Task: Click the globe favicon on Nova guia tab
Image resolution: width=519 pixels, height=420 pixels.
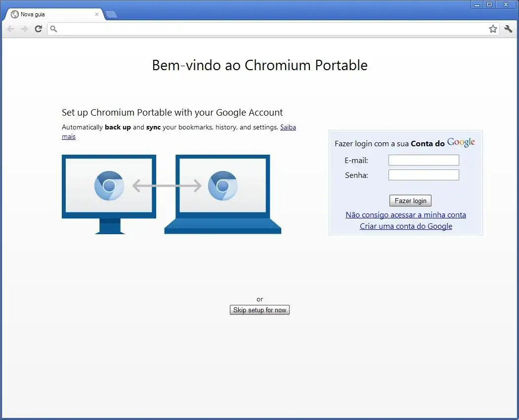Action: tap(14, 14)
